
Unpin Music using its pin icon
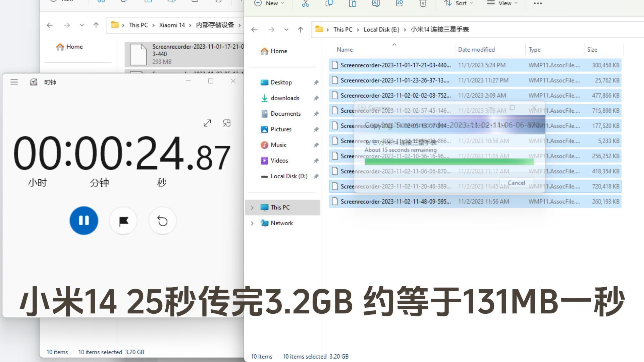pyautogui.click(x=316, y=145)
